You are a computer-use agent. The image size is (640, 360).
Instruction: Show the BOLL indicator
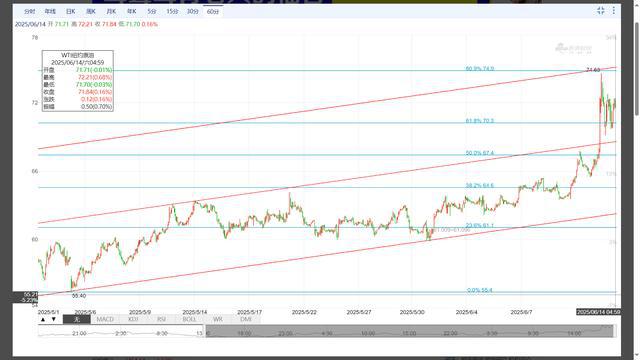pyautogui.click(x=189, y=319)
